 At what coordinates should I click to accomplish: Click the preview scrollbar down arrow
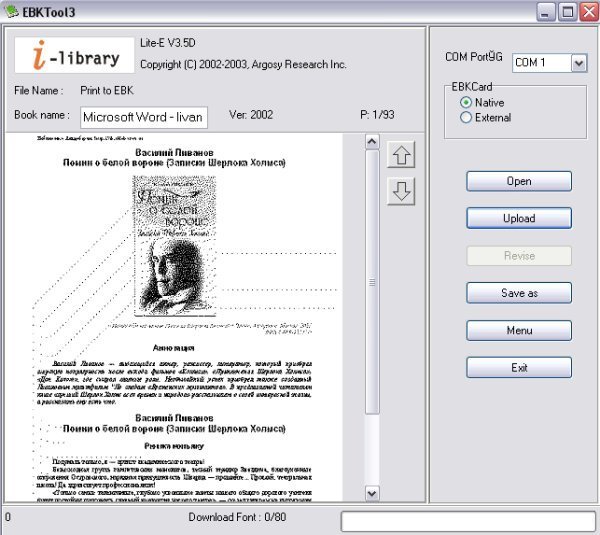pos(372,493)
